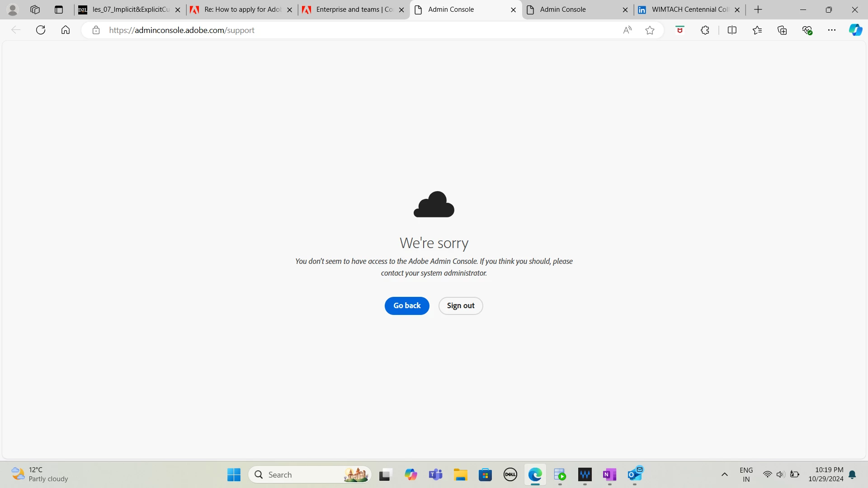868x488 pixels.
Task: Click the browser refresh icon
Action: (x=41, y=30)
